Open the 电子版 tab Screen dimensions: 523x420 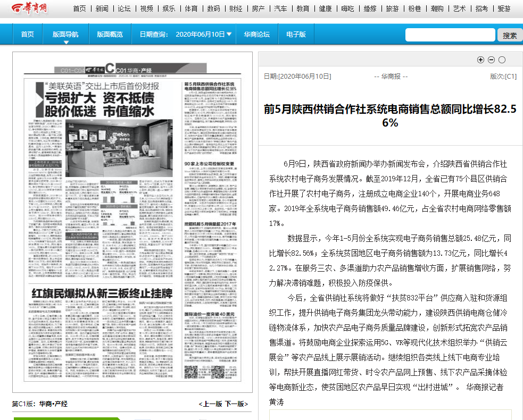pos(296,35)
